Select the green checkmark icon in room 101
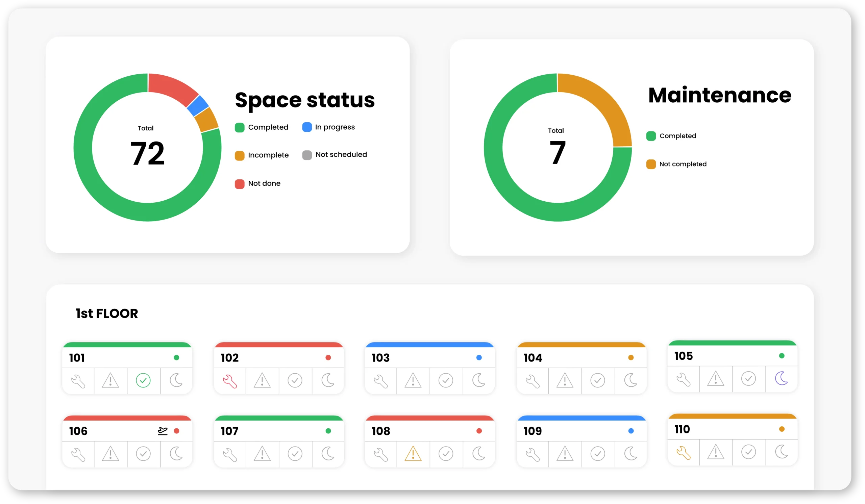 click(143, 380)
